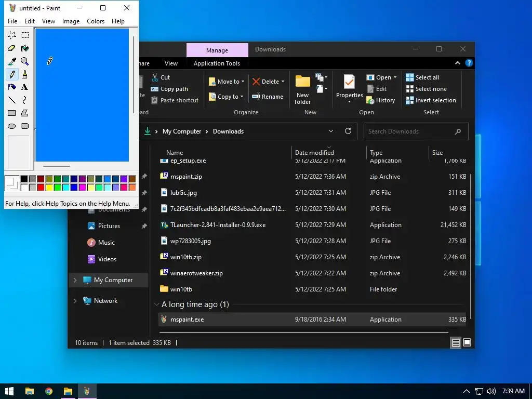Viewport: 532px width, 399px height.
Task: Select the Polygon shape tool
Action: (x=25, y=113)
